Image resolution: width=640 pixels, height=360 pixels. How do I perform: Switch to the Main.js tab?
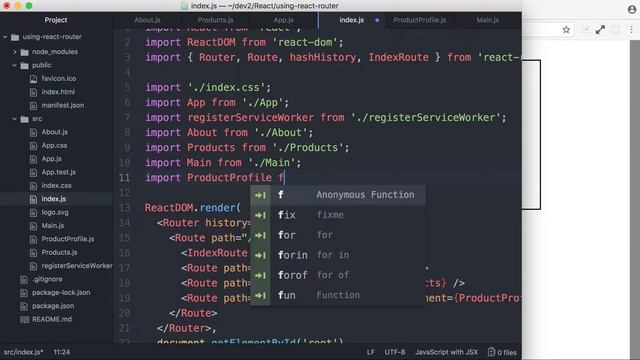[488, 20]
